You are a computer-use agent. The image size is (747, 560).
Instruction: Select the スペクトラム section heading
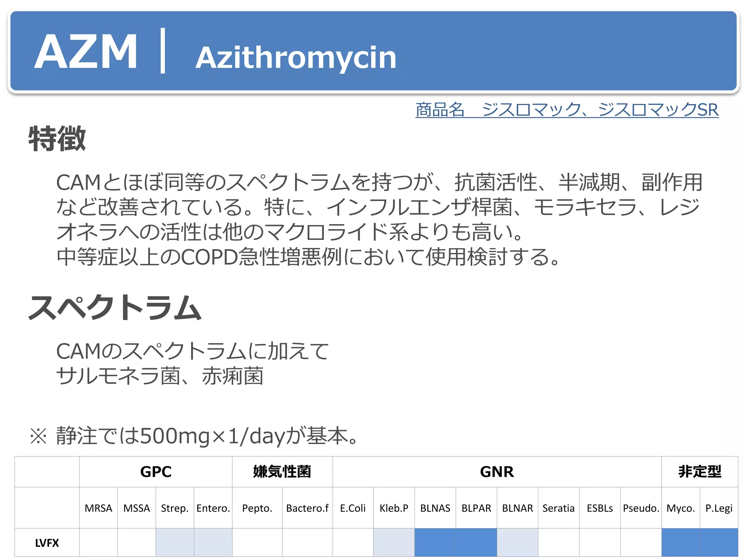pyautogui.click(x=115, y=307)
